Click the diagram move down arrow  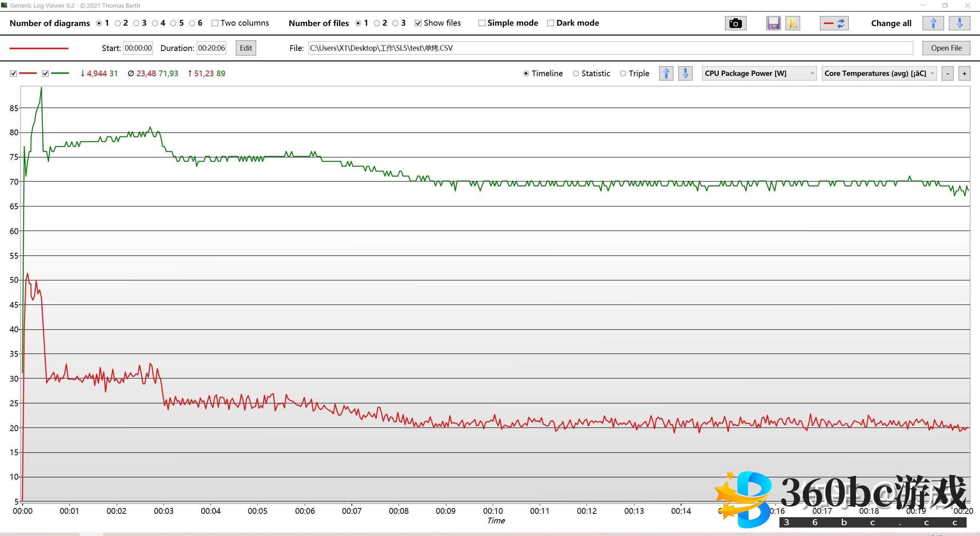tap(685, 73)
